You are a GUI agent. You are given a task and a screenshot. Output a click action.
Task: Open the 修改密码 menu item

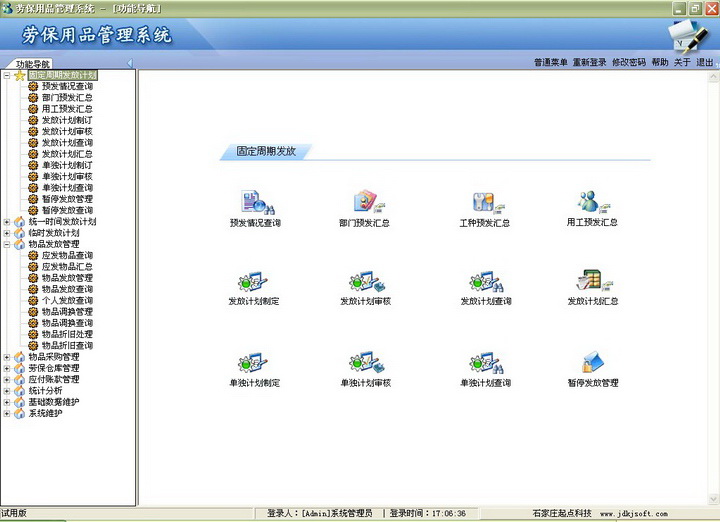click(x=628, y=62)
